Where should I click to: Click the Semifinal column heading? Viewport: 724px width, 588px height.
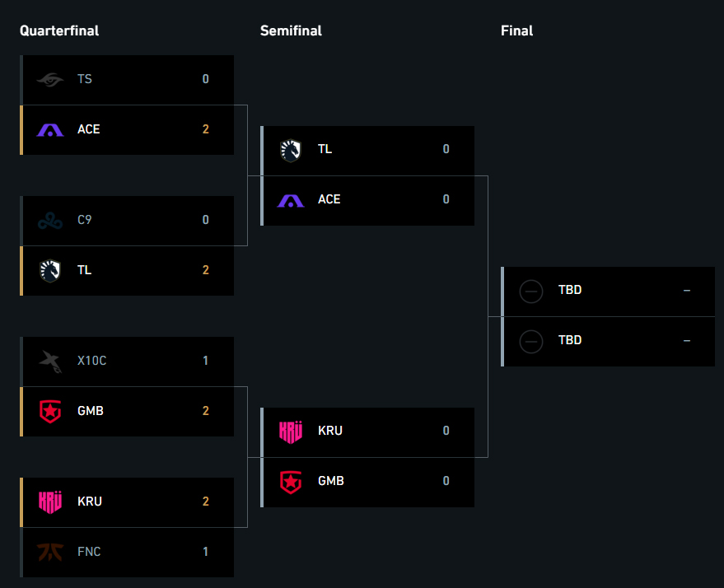[x=291, y=31]
